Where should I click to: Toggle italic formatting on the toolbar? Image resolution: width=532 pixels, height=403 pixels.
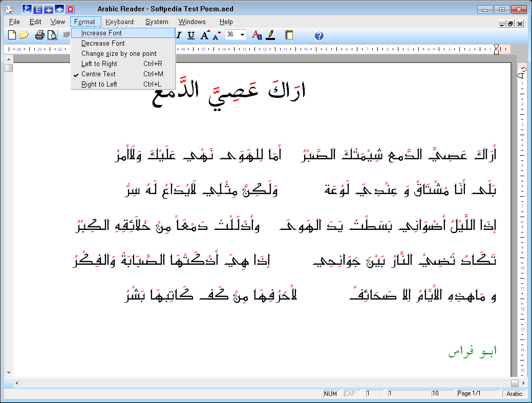(179, 35)
